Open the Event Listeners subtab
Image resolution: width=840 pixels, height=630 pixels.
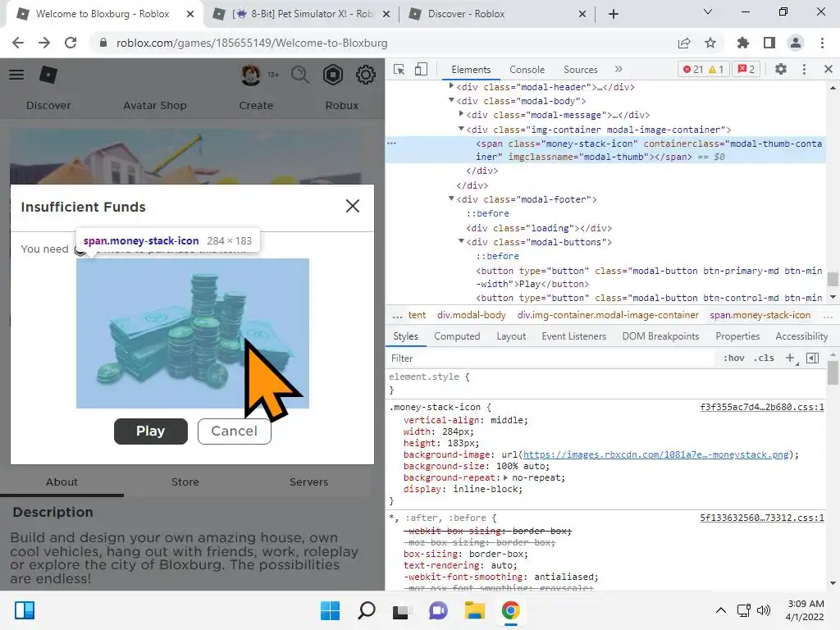coord(573,336)
